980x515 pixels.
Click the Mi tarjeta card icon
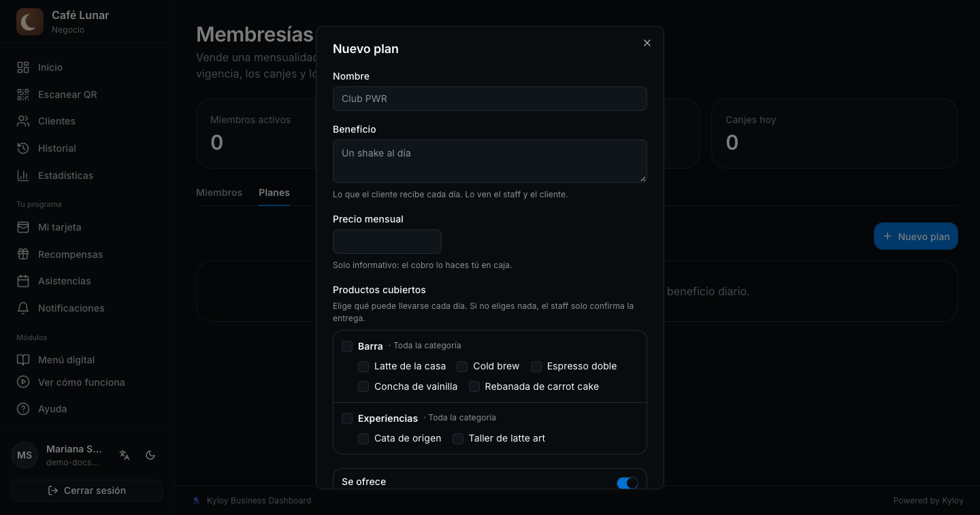pyautogui.click(x=23, y=227)
